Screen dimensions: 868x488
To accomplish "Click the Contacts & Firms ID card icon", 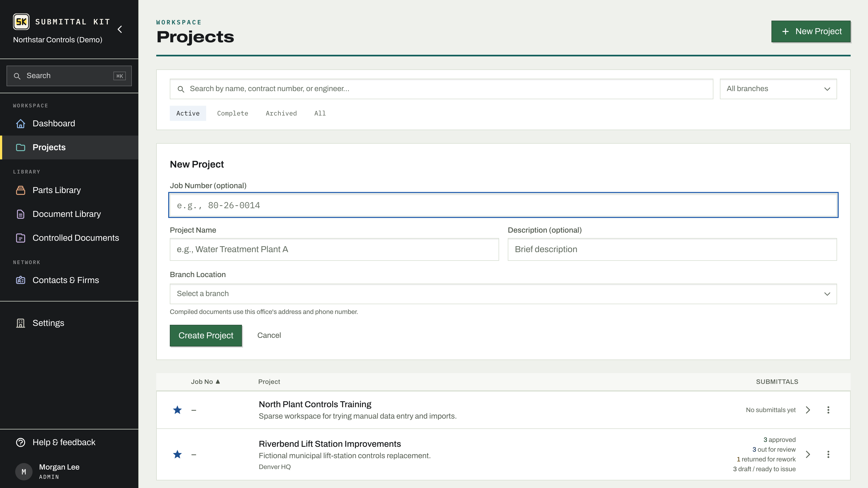I will 21,280.
